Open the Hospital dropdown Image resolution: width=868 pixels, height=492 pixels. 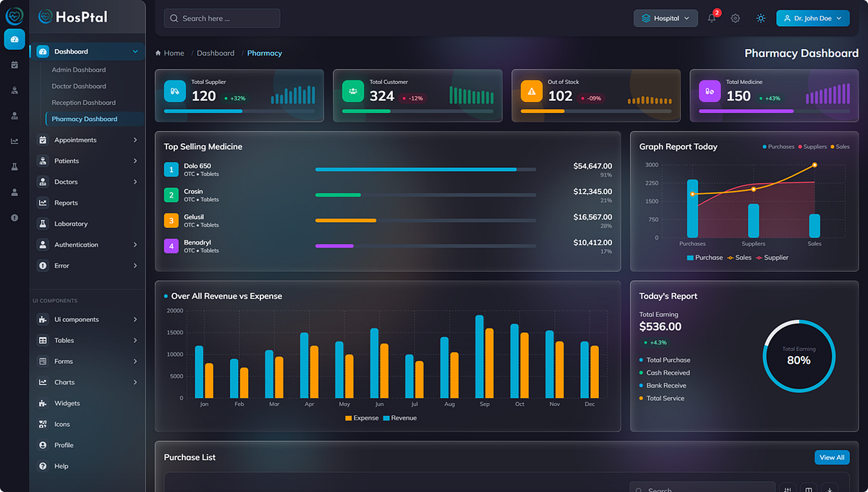tap(665, 18)
